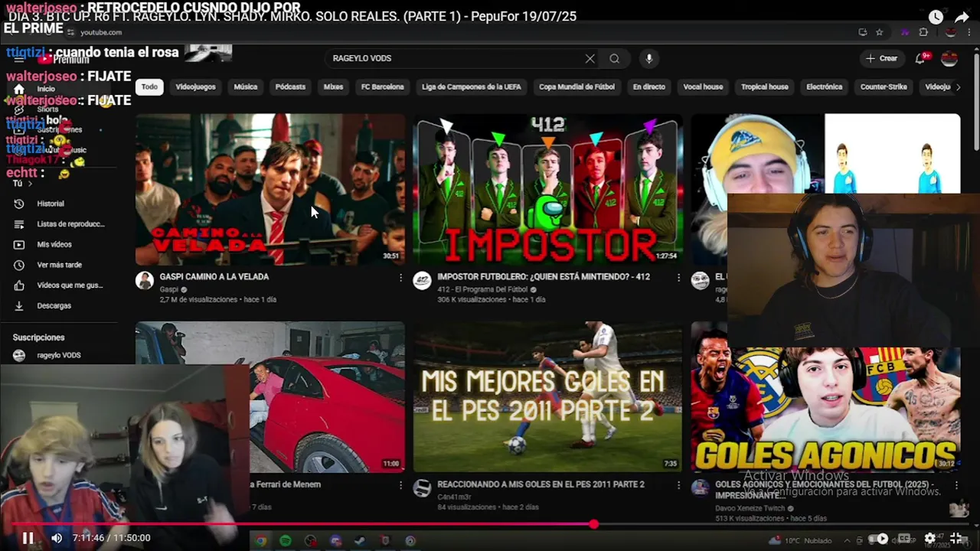Toggle subtitles with the CC button

(904, 538)
